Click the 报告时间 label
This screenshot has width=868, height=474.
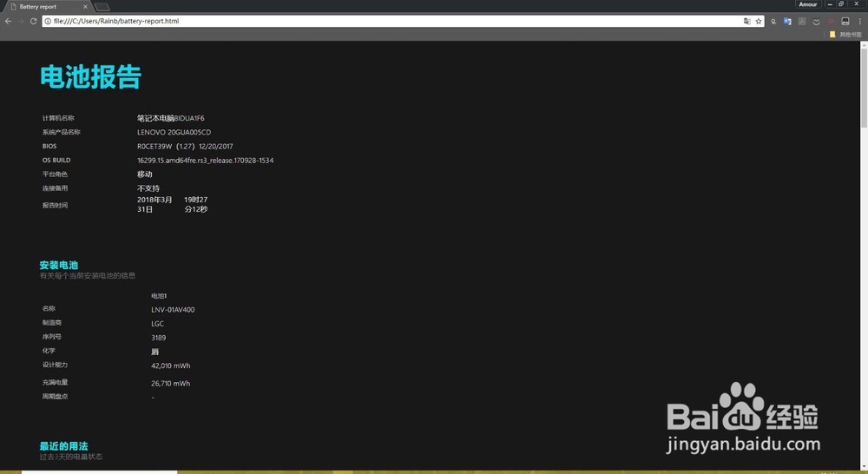click(55, 205)
